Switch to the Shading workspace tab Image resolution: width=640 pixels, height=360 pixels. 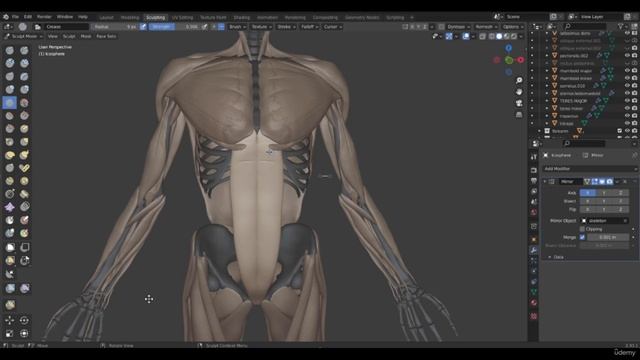(242, 18)
